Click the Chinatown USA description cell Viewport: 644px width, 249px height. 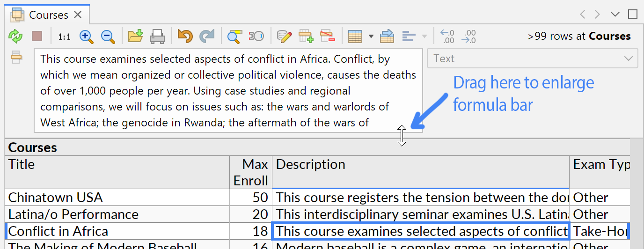[421, 198]
